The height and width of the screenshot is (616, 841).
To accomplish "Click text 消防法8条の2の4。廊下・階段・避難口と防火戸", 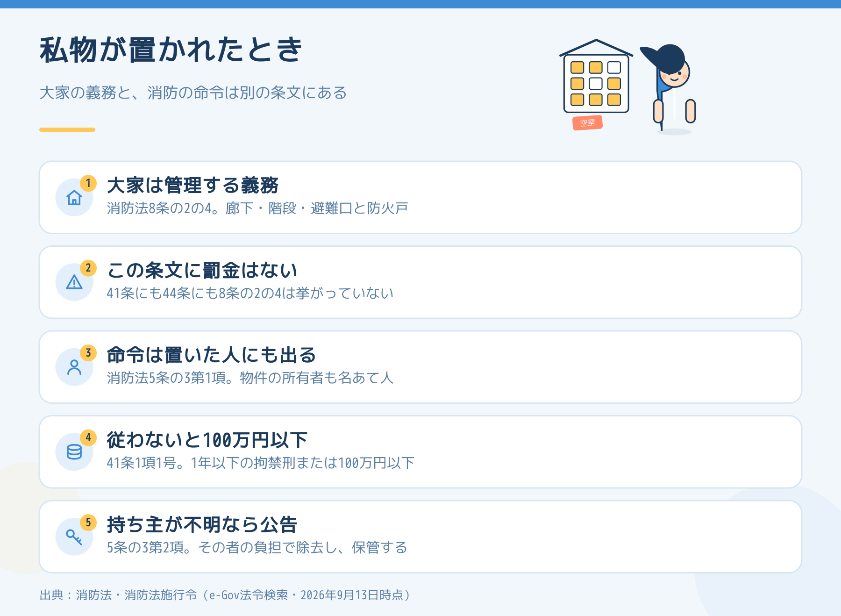I will coord(257,208).
